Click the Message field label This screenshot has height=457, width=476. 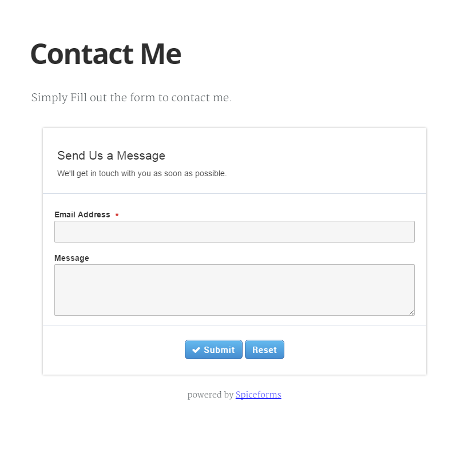[72, 258]
